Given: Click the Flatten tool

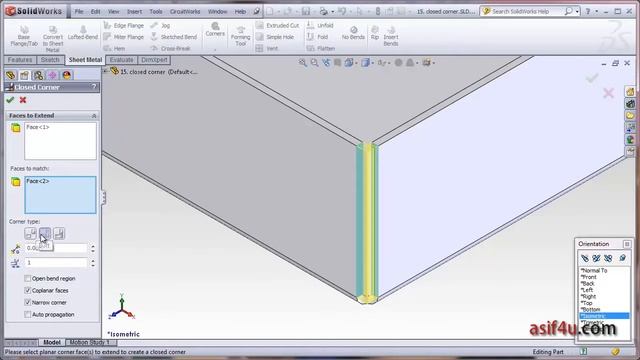Looking at the screenshot, I should point(321,48).
